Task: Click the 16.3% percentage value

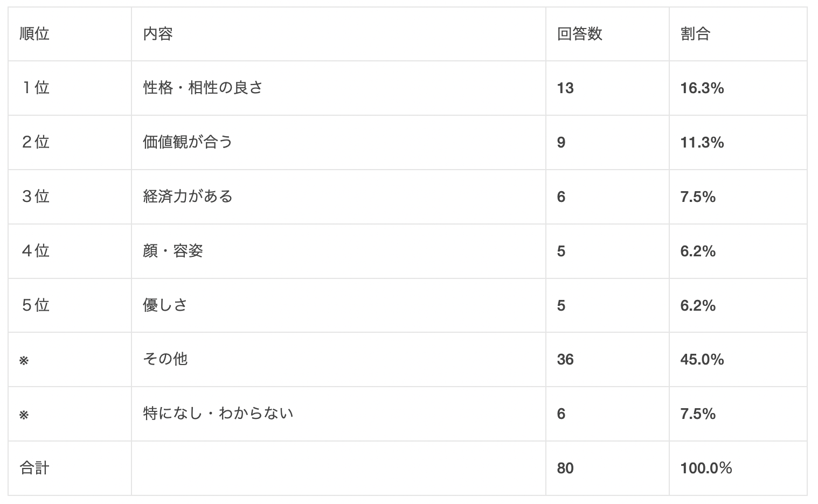Action: point(702,88)
